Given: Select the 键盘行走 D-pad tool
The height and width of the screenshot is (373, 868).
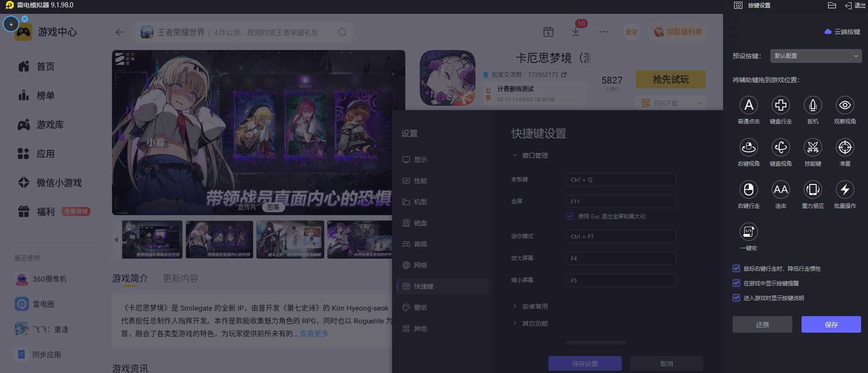Looking at the screenshot, I should click(781, 106).
